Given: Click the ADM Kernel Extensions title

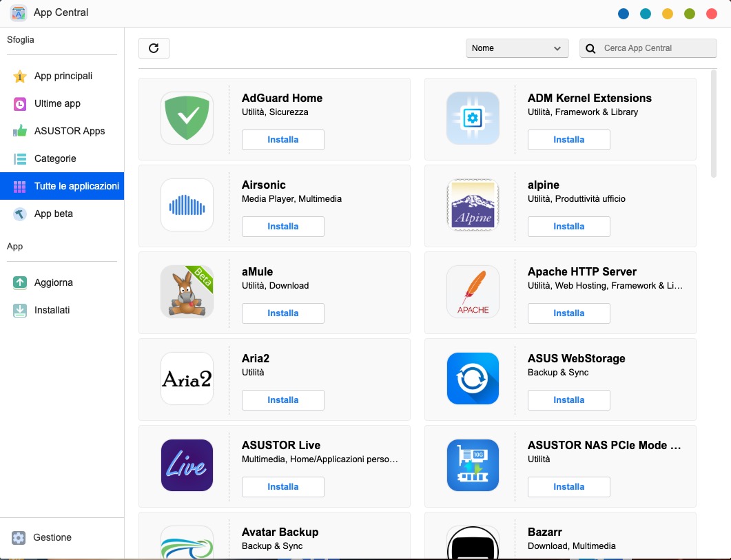Looking at the screenshot, I should pos(589,98).
